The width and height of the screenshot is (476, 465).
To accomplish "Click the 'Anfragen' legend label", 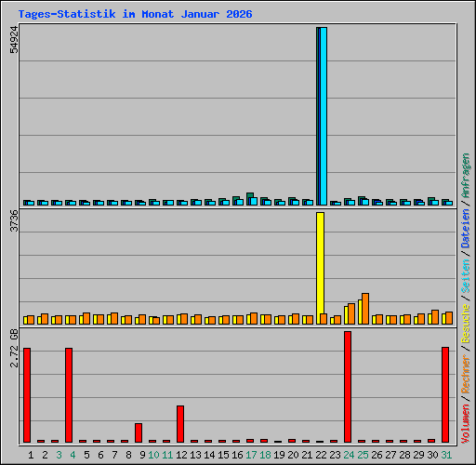I will pos(466,176).
